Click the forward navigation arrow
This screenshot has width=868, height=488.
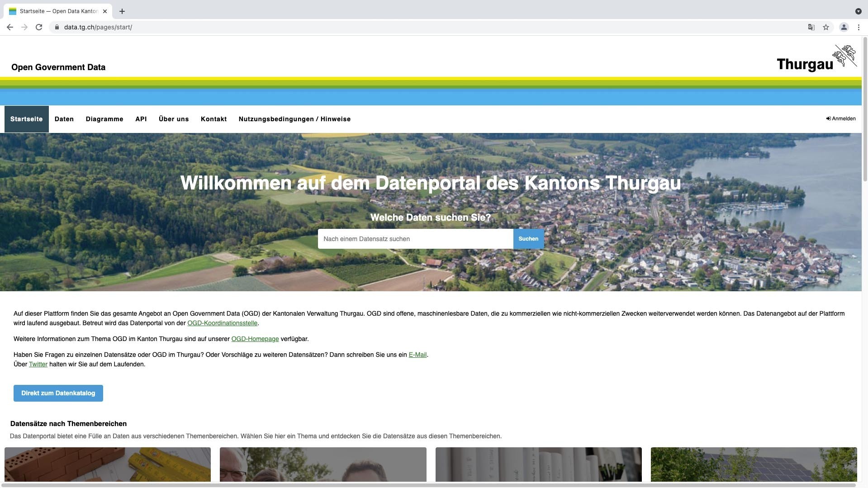coord(24,27)
